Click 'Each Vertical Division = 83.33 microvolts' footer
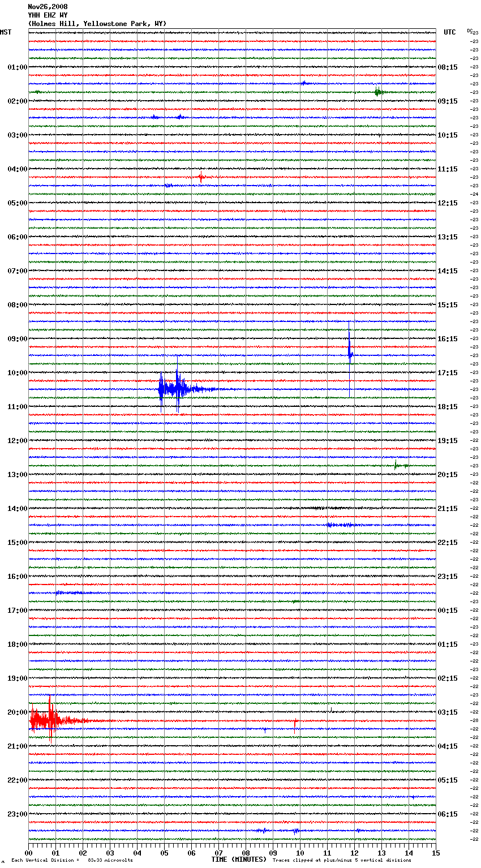Image resolution: width=481 pixels, height=868 pixels. tap(72, 861)
